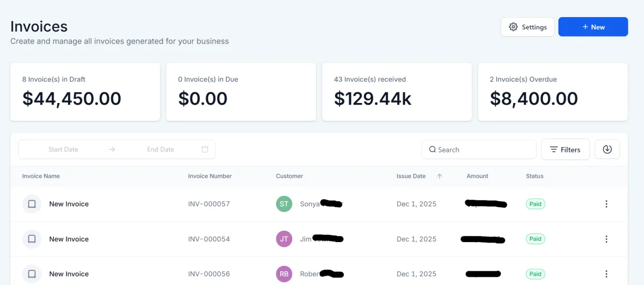Open the three-dot menu for INV-000054
This screenshot has width=644, height=285.
point(606,239)
